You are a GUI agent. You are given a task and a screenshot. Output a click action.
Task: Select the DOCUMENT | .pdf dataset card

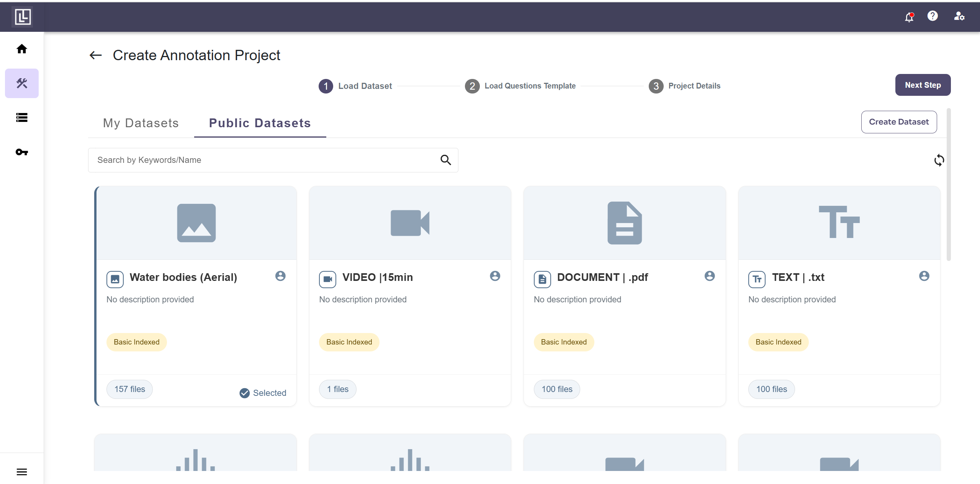click(x=624, y=296)
